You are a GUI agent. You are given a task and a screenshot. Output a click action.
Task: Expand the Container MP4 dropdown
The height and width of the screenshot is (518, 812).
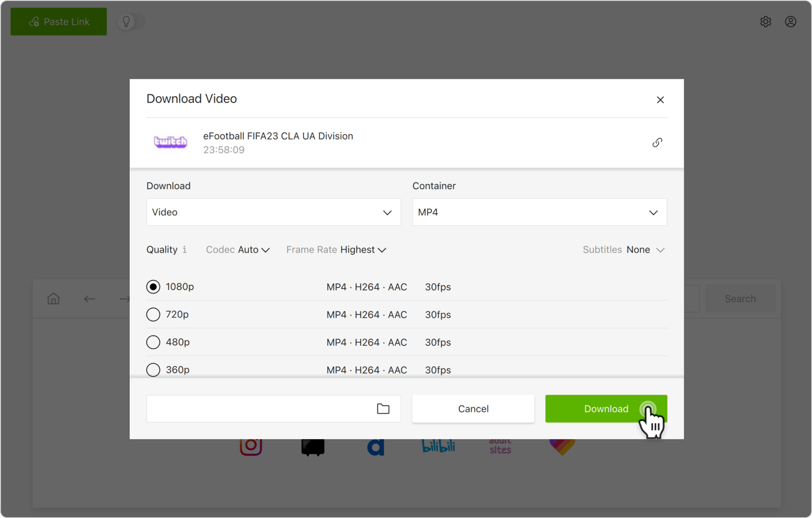(539, 212)
